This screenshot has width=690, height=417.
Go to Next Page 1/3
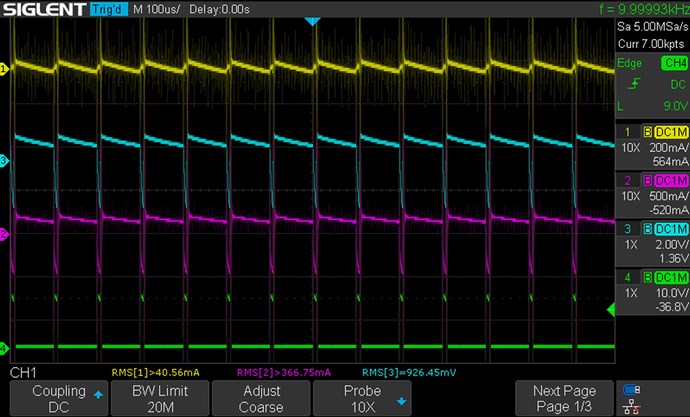(x=564, y=399)
